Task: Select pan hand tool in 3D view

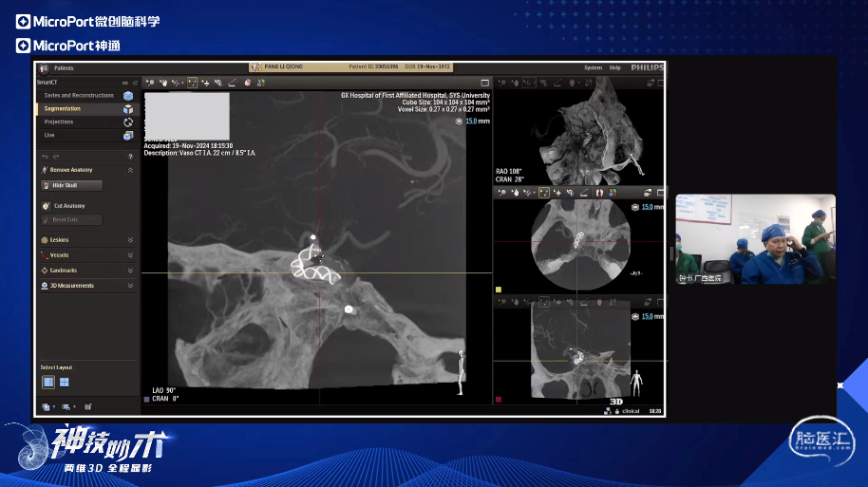Action: (516, 83)
